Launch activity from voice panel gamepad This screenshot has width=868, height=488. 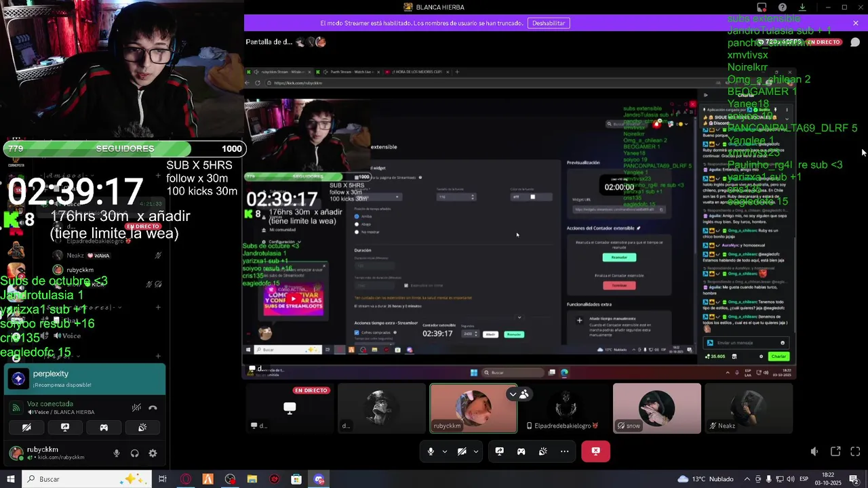click(104, 428)
